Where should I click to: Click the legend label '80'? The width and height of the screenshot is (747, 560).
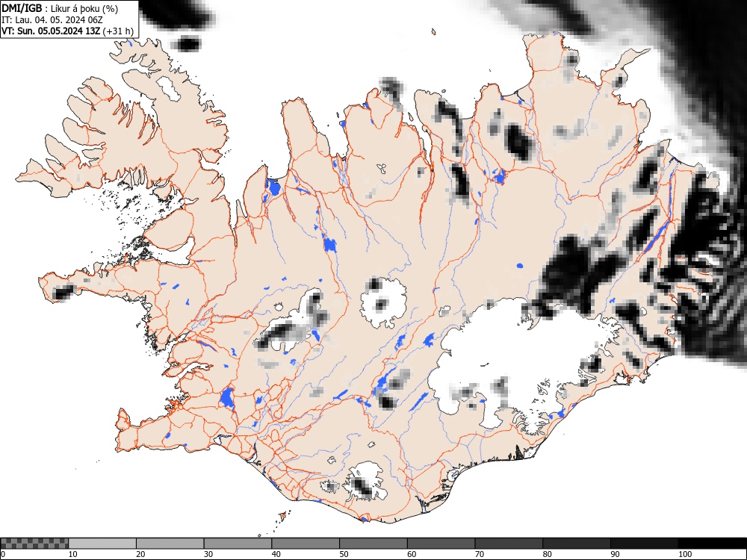547,554
